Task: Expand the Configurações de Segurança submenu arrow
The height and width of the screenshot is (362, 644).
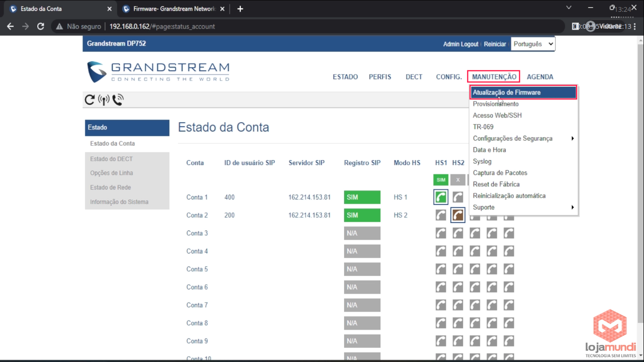Action: pos(572,139)
